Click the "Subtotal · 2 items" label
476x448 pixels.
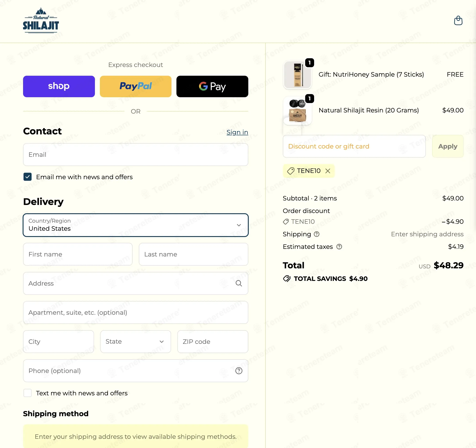tap(310, 198)
